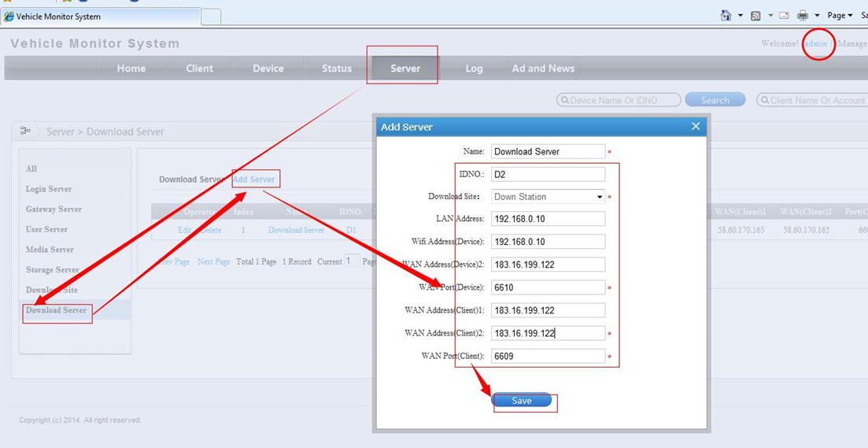Click the LAN Address field

click(x=548, y=220)
